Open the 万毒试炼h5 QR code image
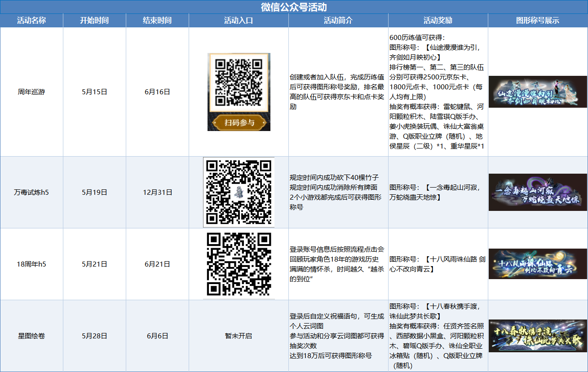Viewport: 588px width, 372px height. click(239, 192)
